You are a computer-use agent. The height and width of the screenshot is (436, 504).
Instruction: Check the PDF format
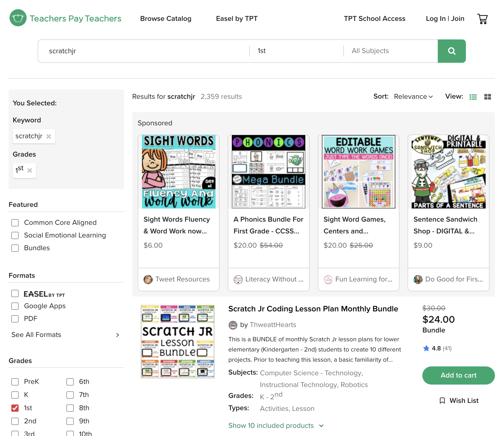[x=15, y=319]
